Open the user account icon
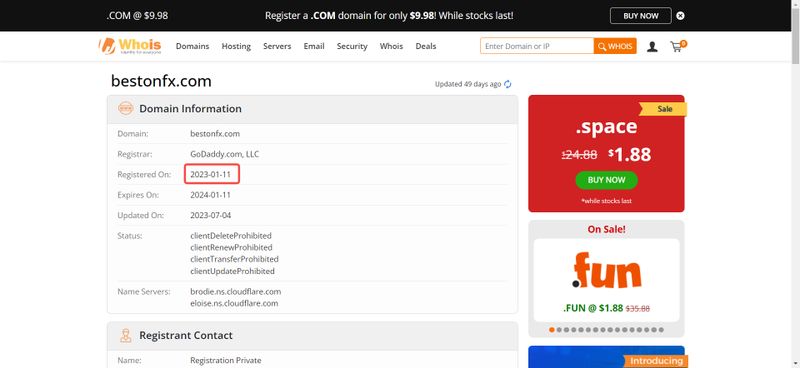Screen dimensions: 800x368 click(652, 46)
